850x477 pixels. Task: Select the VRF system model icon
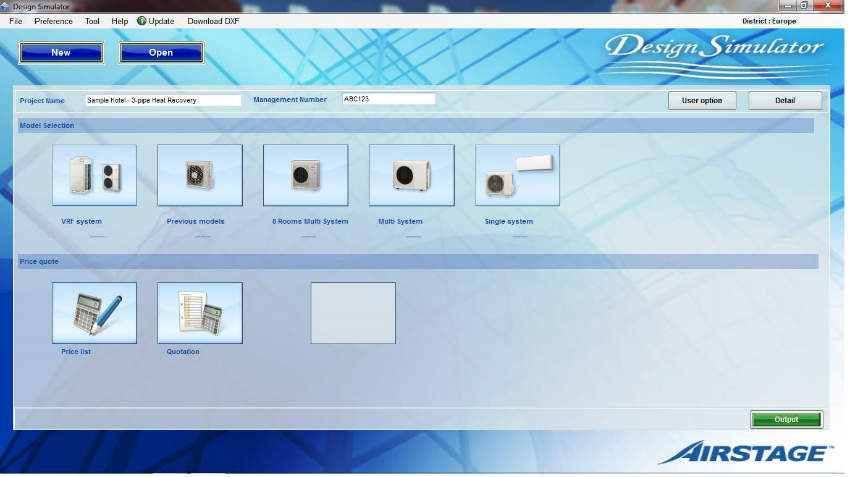[x=94, y=175]
